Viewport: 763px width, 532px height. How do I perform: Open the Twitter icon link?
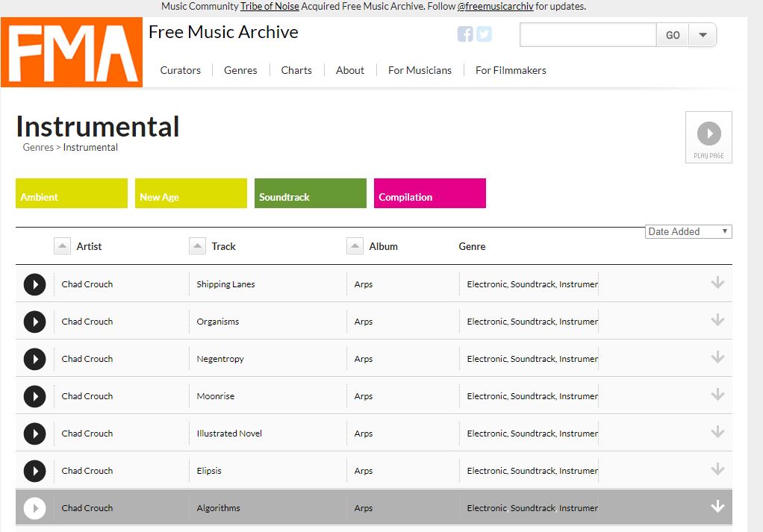click(x=484, y=34)
